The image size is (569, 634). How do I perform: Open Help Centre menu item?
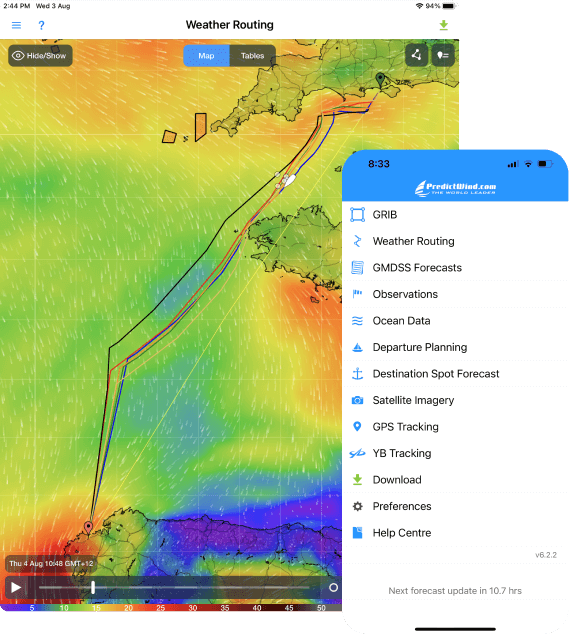pos(455,533)
